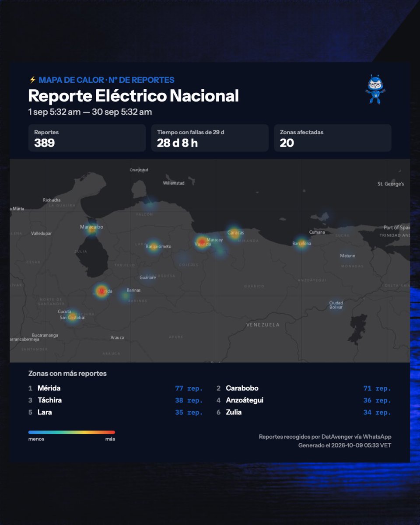This screenshot has width=420, height=525.
Task: Click the VENEZUELA country label on map
Action: pos(263,325)
